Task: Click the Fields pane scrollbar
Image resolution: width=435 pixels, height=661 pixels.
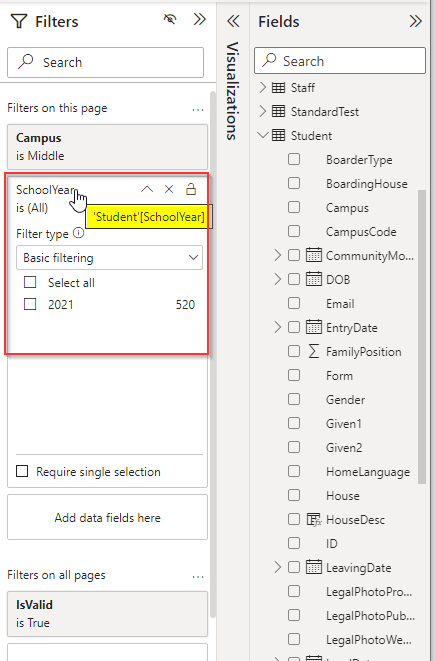Action: click(422, 336)
